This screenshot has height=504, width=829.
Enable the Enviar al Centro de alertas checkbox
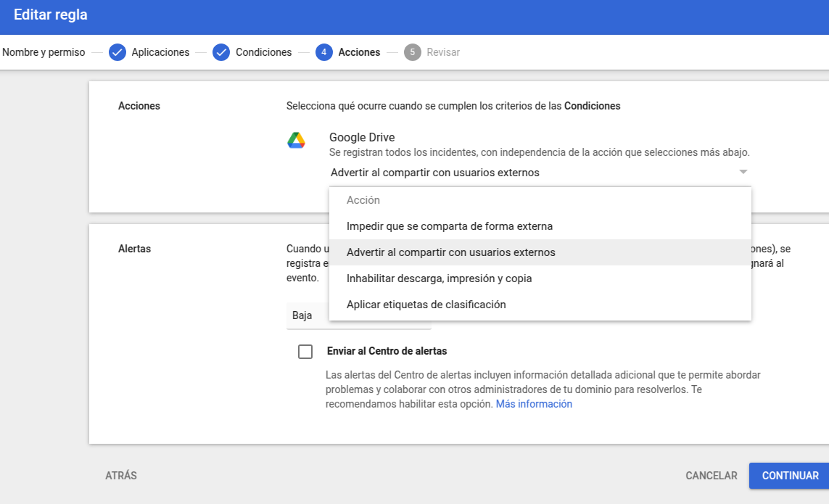tap(305, 352)
